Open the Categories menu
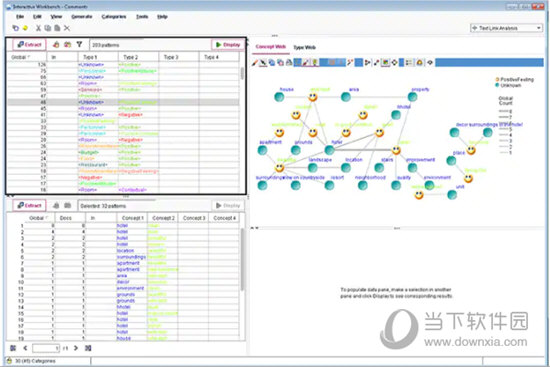This screenshot has height=367, width=550. [x=114, y=16]
